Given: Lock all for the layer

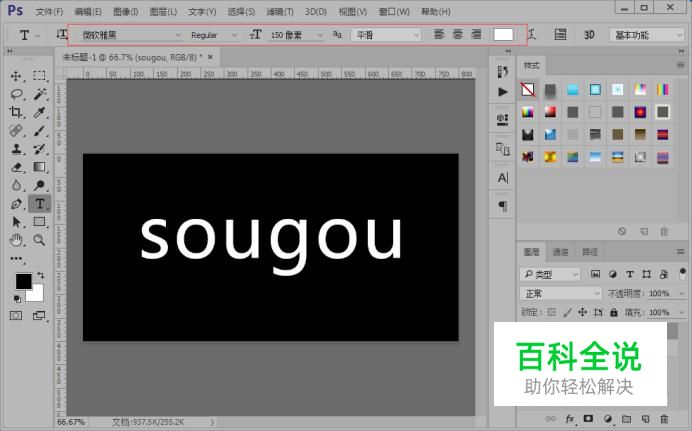Looking at the screenshot, I should (614, 312).
